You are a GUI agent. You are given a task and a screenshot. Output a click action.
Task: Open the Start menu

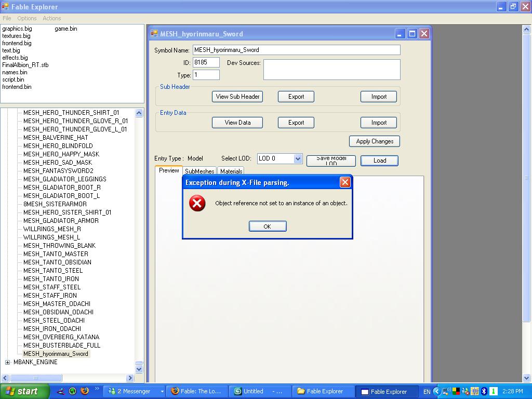point(24,391)
